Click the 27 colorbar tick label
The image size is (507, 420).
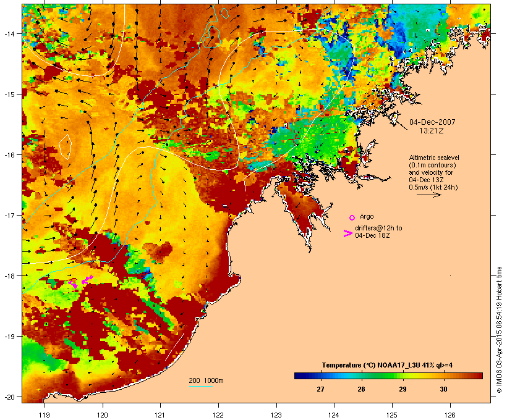point(320,389)
